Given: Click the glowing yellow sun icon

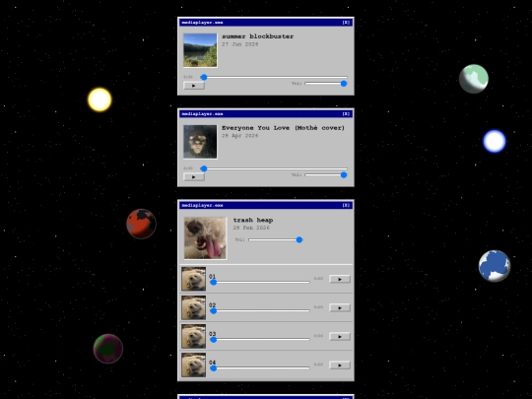Looking at the screenshot, I should (x=100, y=100).
